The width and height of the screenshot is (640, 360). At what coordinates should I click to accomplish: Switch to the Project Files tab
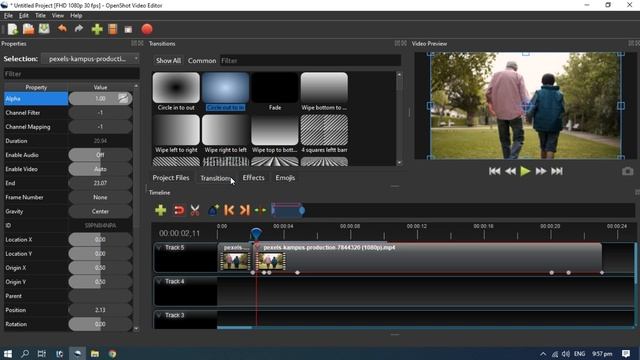[x=171, y=178]
